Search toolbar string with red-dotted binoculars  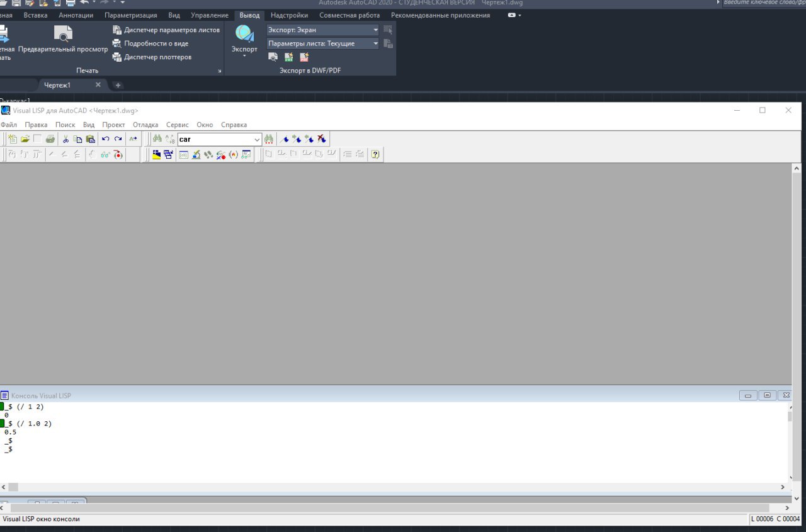pos(269,139)
